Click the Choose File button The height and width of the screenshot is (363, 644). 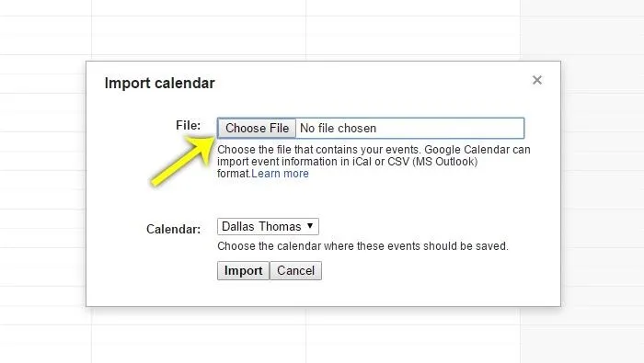click(x=257, y=128)
